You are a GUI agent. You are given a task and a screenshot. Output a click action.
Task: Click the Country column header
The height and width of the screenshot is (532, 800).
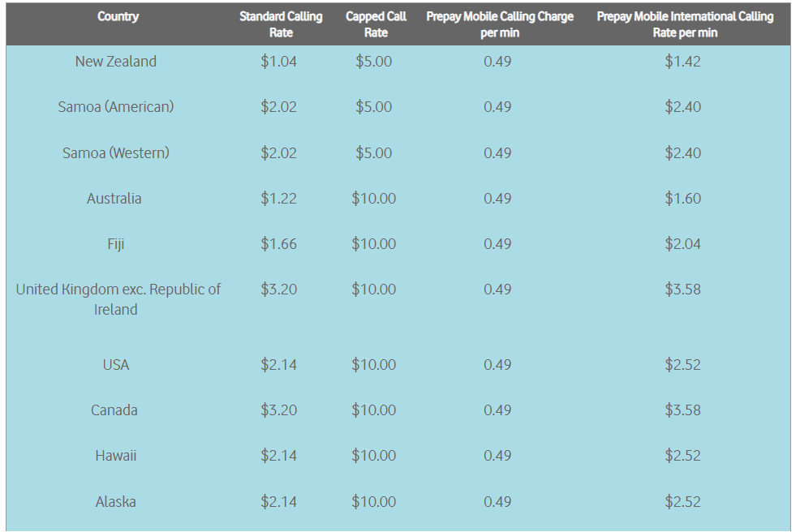coord(118,16)
